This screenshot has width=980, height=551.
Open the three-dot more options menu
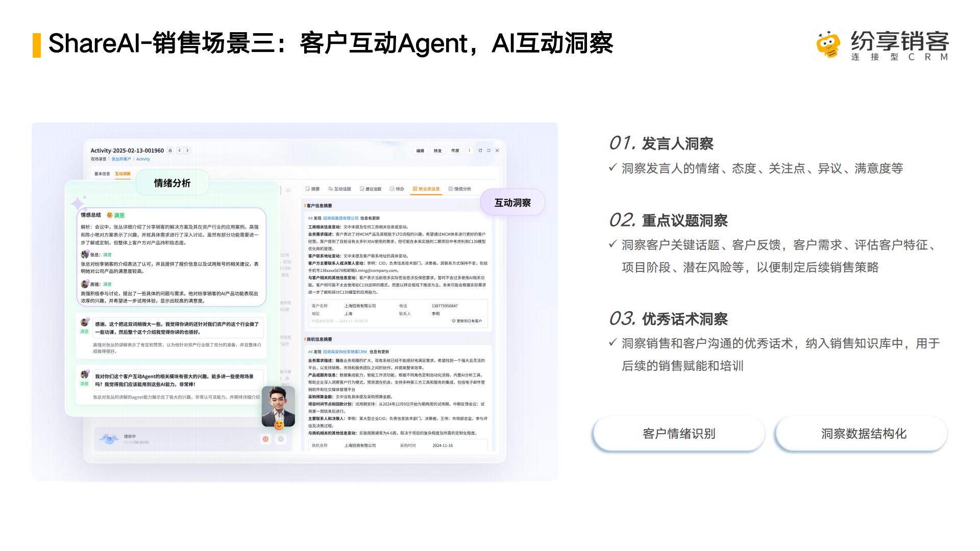click(x=469, y=151)
